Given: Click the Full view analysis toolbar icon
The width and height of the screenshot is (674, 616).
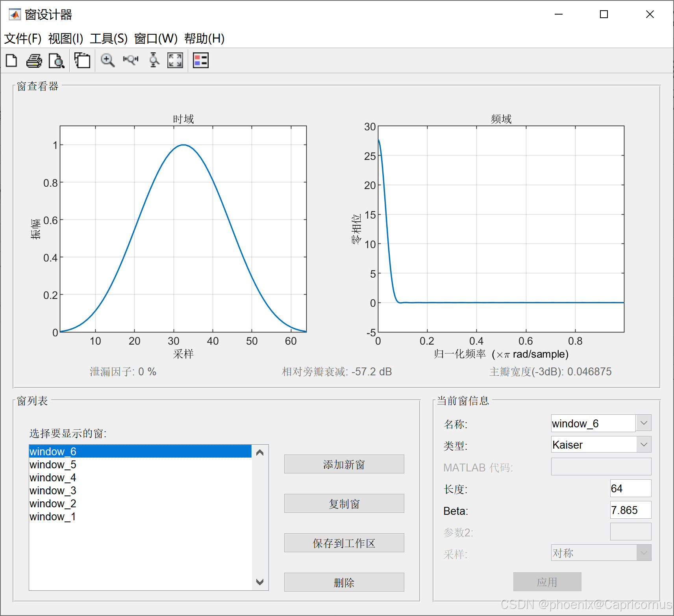Looking at the screenshot, I should tap(82, 61).
